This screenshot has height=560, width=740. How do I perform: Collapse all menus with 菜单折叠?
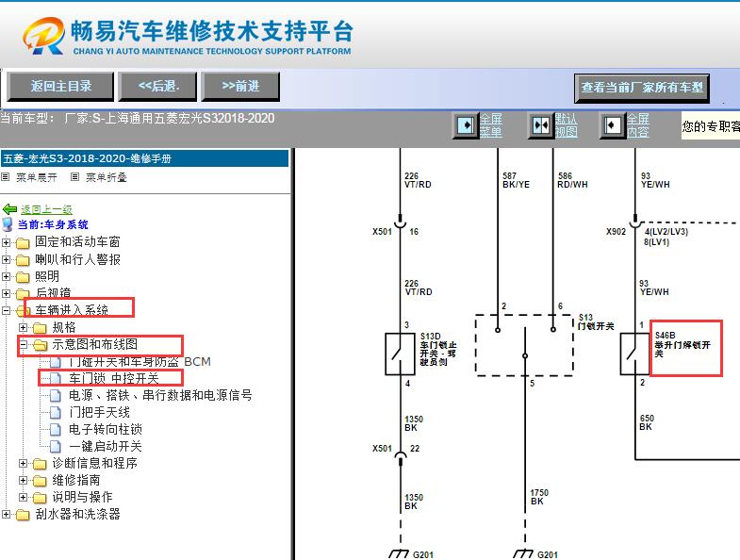(x=107, y=177)
